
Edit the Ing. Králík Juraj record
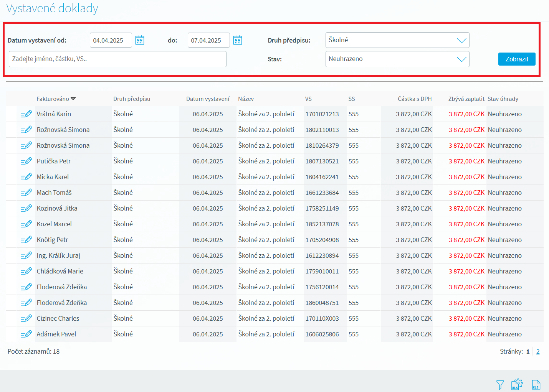pyautogui.click(x=26, y=255)
